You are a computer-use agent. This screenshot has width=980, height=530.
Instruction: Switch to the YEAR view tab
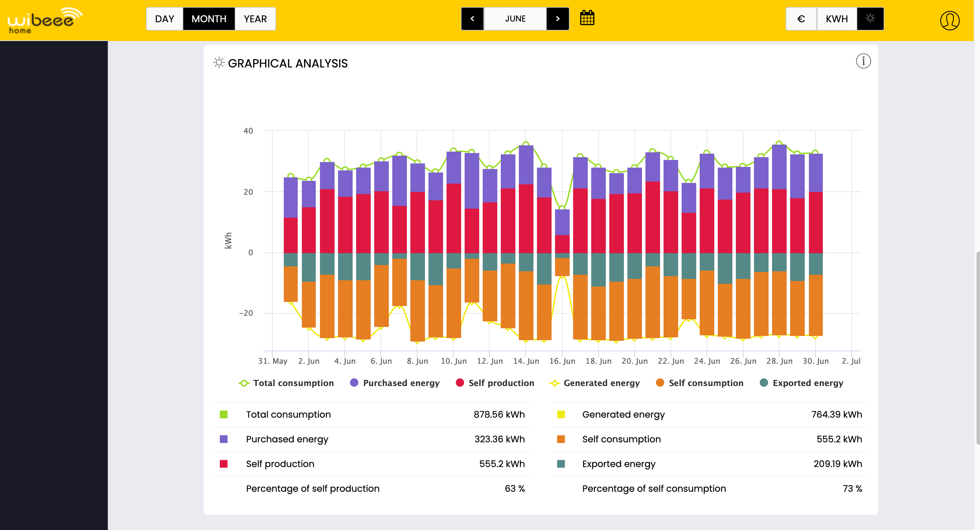click(255, 19)
